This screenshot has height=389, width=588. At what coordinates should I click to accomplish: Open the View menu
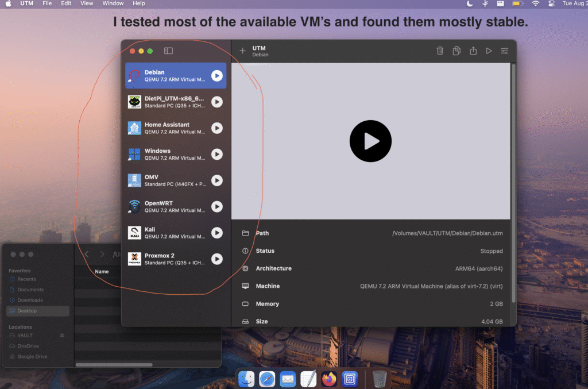[x=87, y=3]
